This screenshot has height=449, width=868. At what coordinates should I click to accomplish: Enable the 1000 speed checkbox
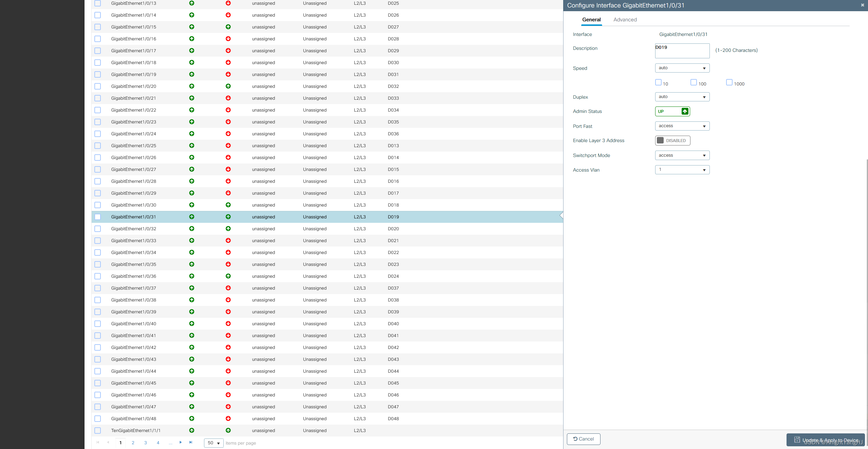click(729, 82)
